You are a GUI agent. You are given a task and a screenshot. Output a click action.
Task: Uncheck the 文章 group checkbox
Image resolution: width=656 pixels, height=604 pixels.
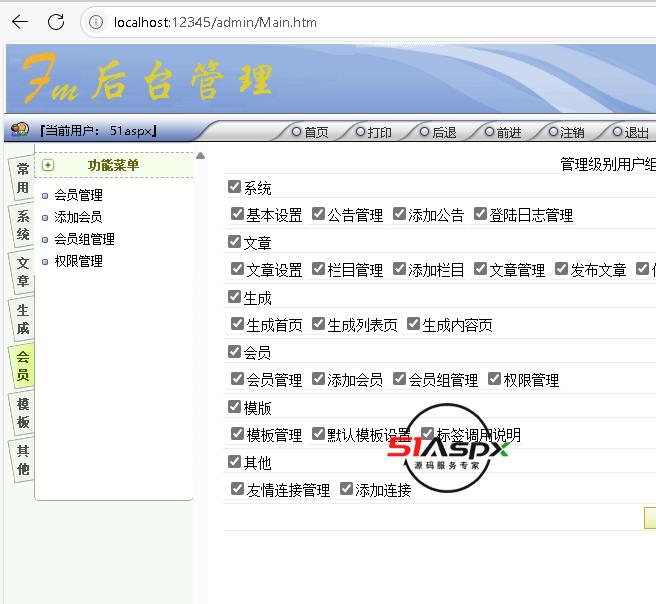234,241
